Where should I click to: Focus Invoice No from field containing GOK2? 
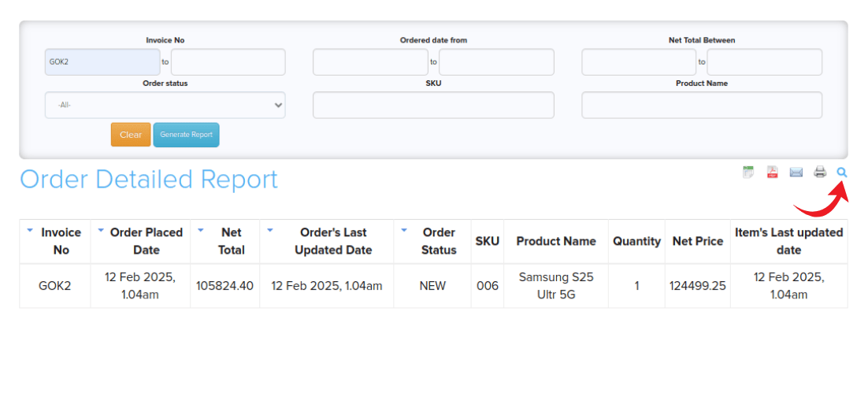pos(102,62)
